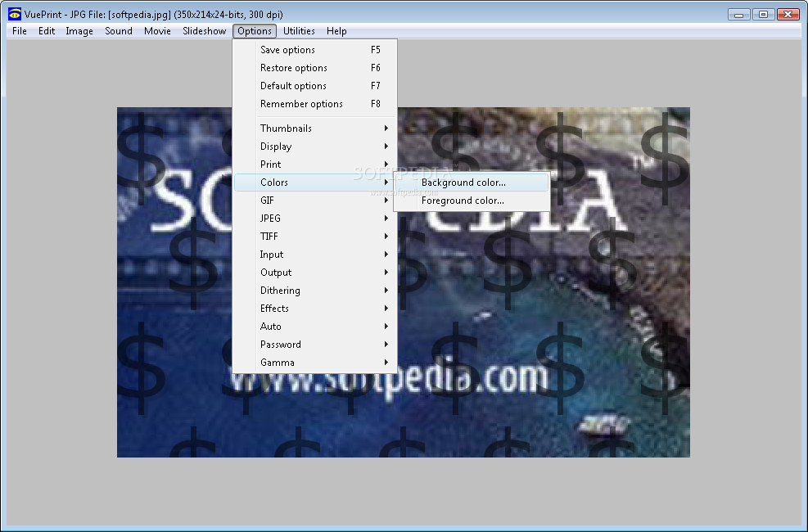Image resolution: width=808 pixels, height=532 pixels.
Task: Open the Utilities menu
Action: tap(299, 31)
